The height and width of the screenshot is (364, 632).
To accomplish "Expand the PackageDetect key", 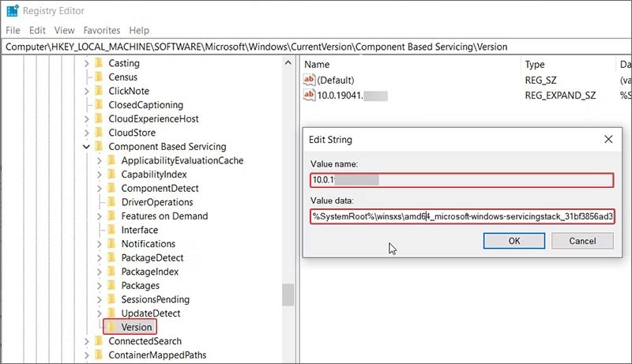I will pyautogui.click(x=100, y=257).
